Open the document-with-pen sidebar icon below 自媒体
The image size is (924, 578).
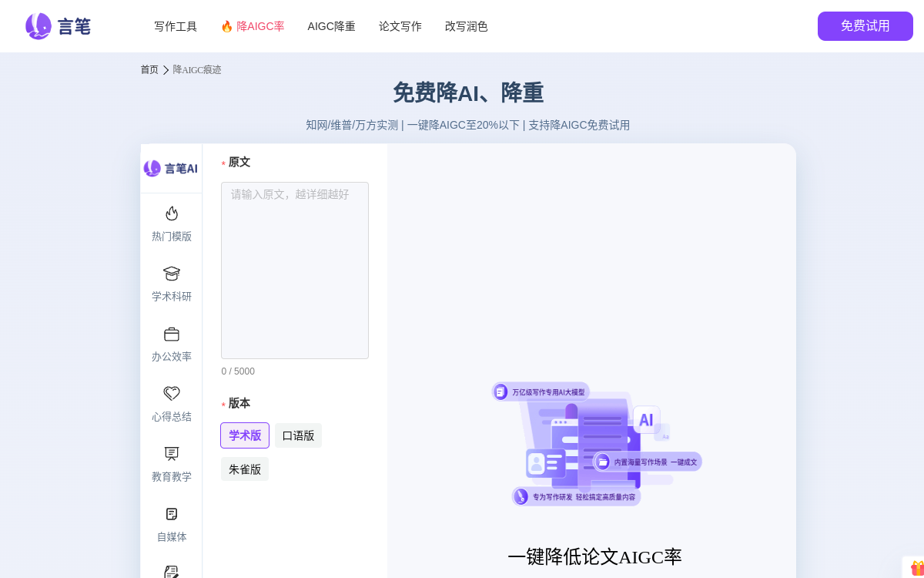point(172,572)
